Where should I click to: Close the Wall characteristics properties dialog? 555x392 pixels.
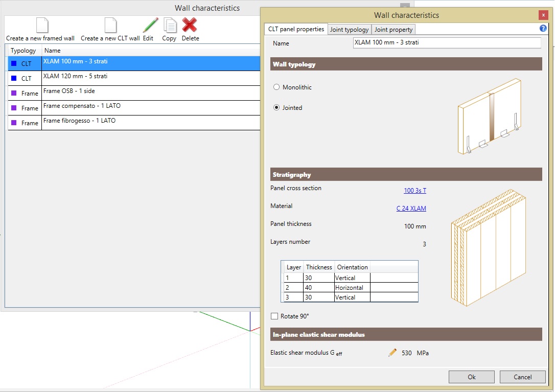pyautogui.click(x=543, y=15)
